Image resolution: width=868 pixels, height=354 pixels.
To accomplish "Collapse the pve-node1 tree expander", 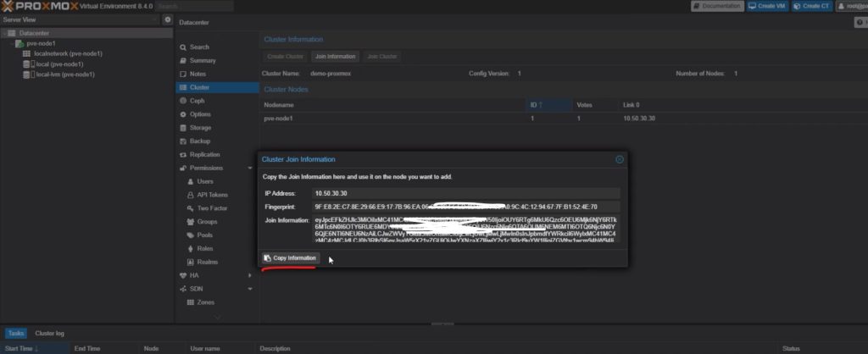I will tap(12, 43).
